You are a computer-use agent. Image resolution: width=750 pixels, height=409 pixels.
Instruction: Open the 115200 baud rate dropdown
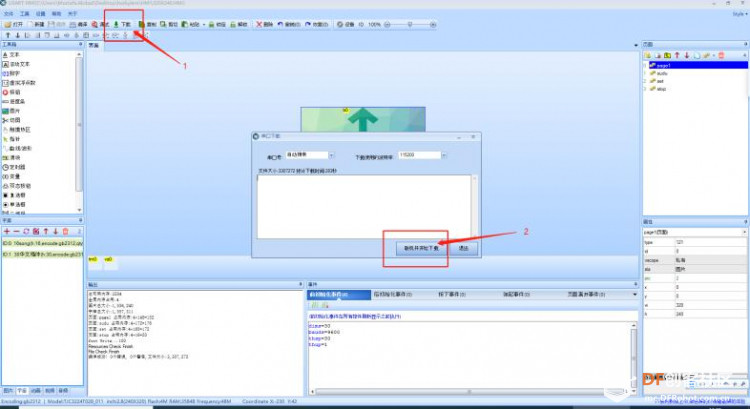point(444,155)
